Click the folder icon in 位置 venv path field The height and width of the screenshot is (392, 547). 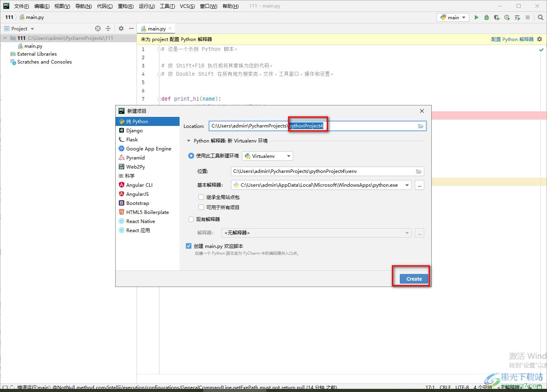[x=419, y=171]
